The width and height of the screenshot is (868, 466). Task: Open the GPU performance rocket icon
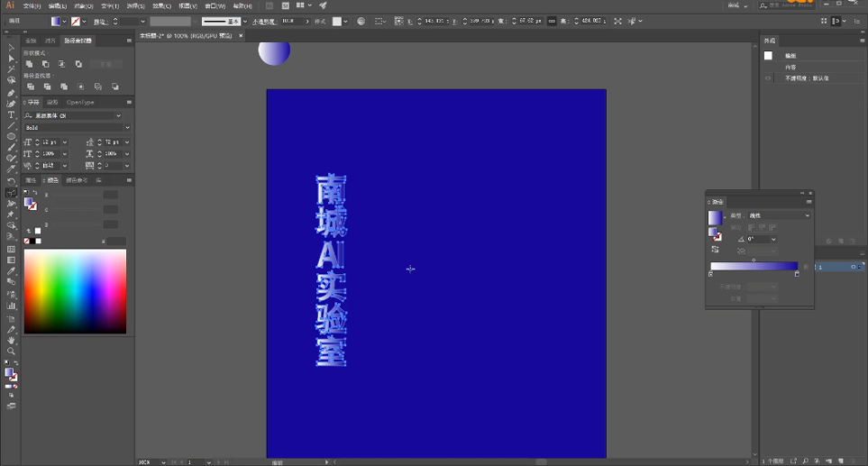pos(323,5)
